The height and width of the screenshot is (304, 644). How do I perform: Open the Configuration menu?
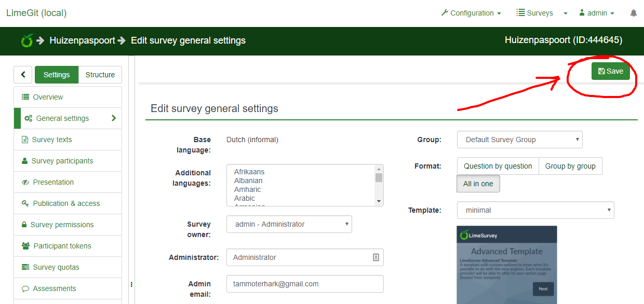coord(471,13)
